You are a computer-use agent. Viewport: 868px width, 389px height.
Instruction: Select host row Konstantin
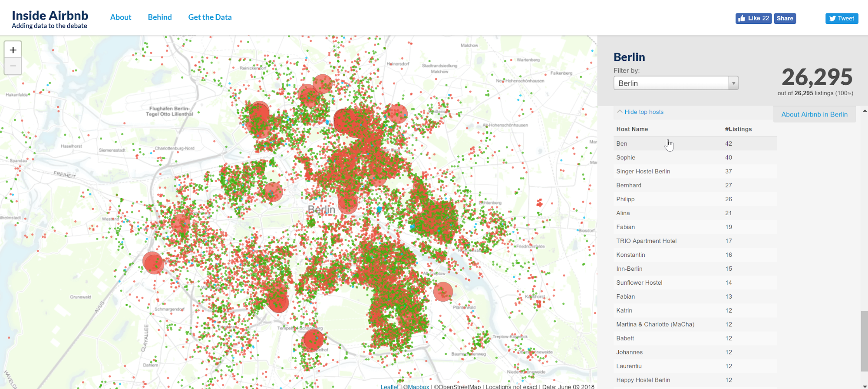pos(695,255)
